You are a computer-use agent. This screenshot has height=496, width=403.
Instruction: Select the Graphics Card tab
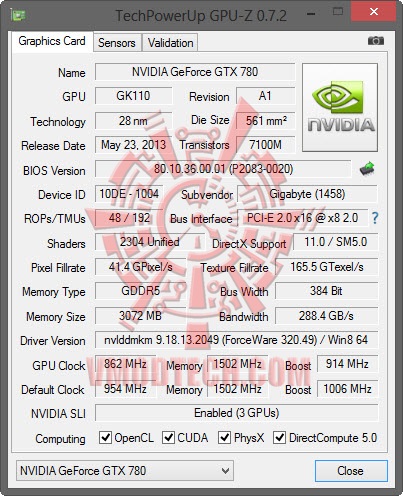pos(52,41)
